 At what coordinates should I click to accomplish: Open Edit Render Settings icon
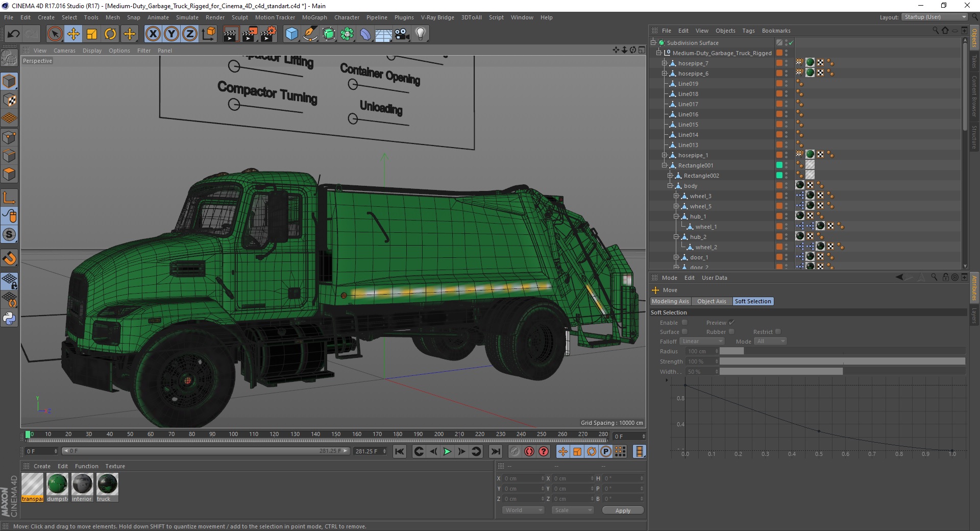268,34
